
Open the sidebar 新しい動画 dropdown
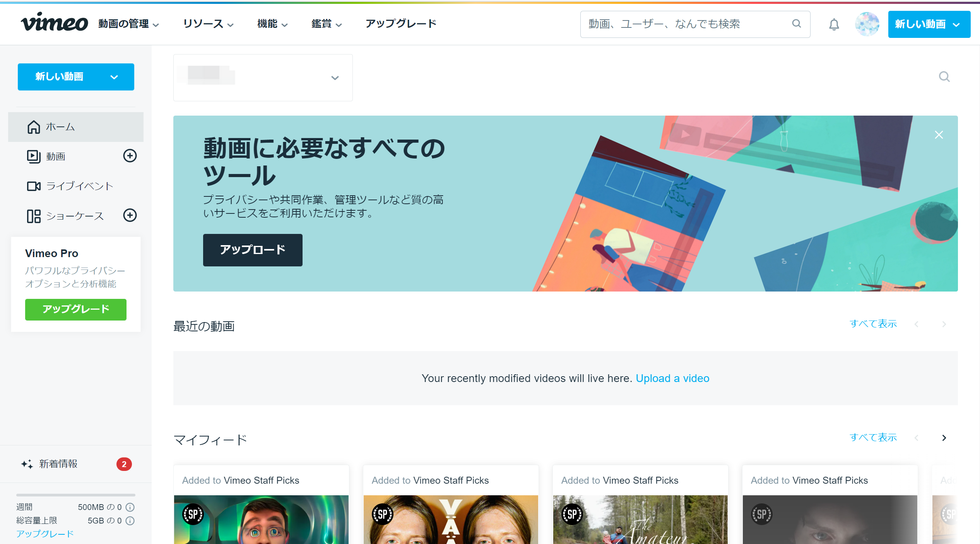click(76, 77)
